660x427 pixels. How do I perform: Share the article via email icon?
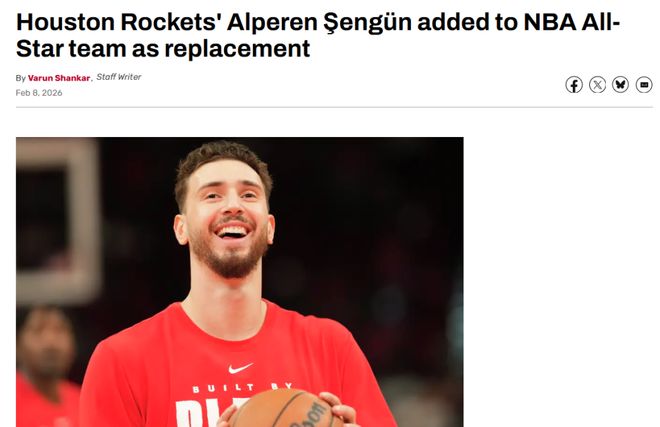(x=644, y=85)
